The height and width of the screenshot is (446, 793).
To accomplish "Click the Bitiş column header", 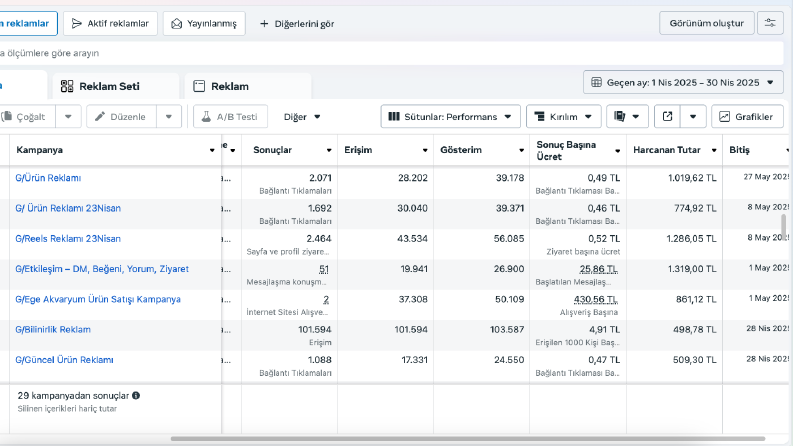I will [739, 150].
